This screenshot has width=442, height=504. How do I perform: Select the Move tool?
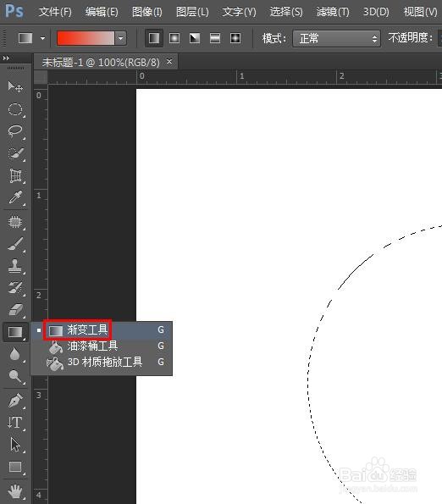pos(15,86)
